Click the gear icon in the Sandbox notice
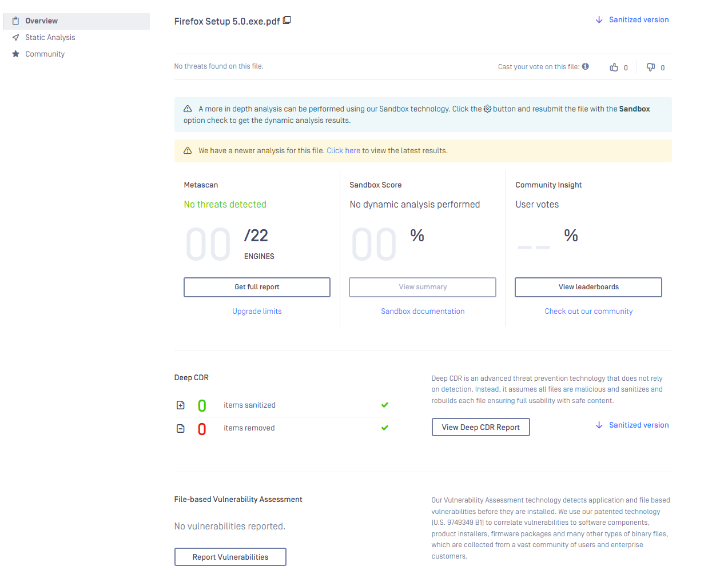Image resolution: width=728 pixels, height=570 pixels. point(487,109)
